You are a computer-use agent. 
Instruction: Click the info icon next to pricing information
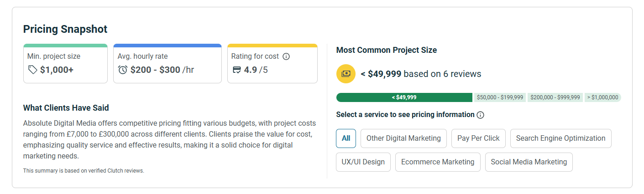tap(480, 115)
